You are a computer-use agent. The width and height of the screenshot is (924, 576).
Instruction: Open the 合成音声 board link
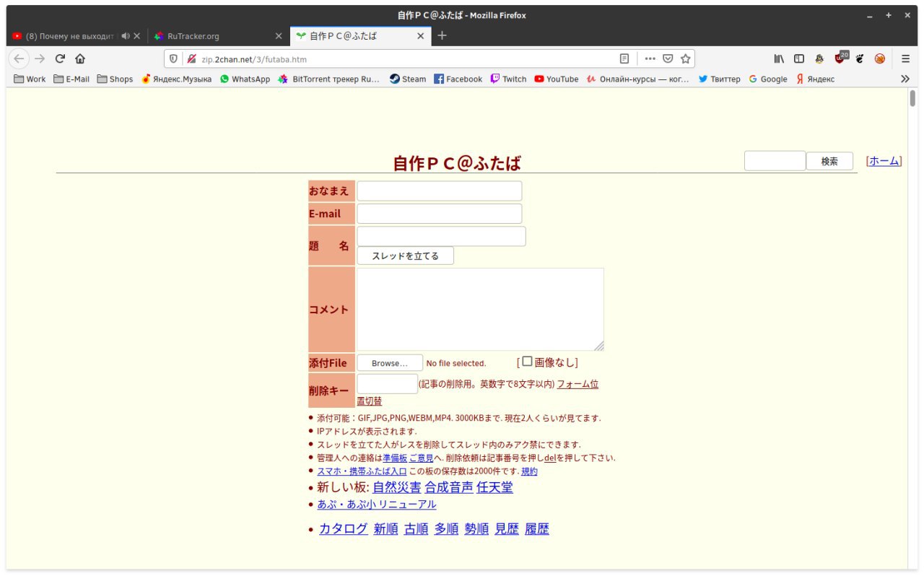coord(449,487)
